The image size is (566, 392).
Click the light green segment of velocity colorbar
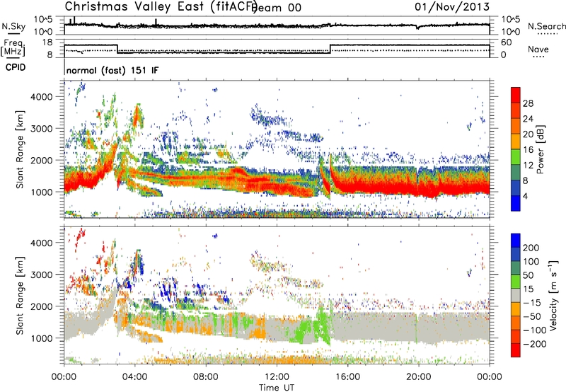[516, 282]
